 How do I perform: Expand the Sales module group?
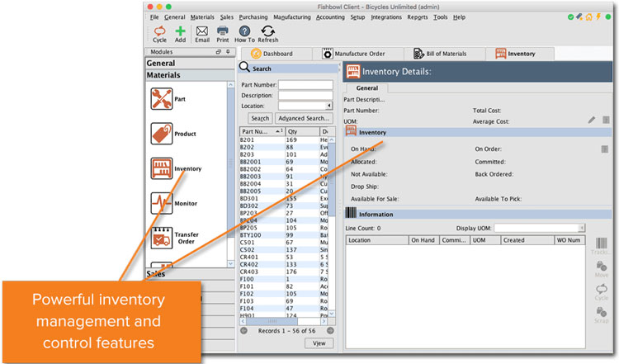click(190, 273)
